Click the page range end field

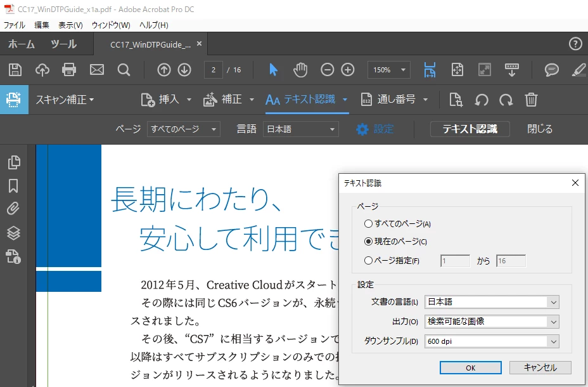click(x=511, y=261)
